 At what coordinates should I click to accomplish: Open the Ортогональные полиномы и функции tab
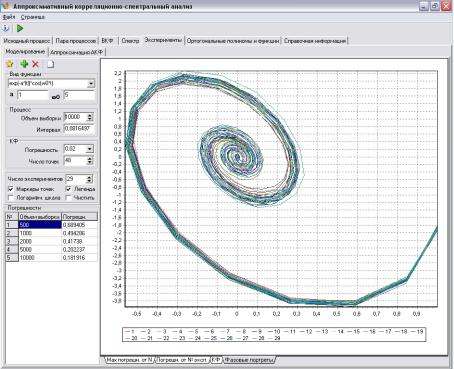233,41
